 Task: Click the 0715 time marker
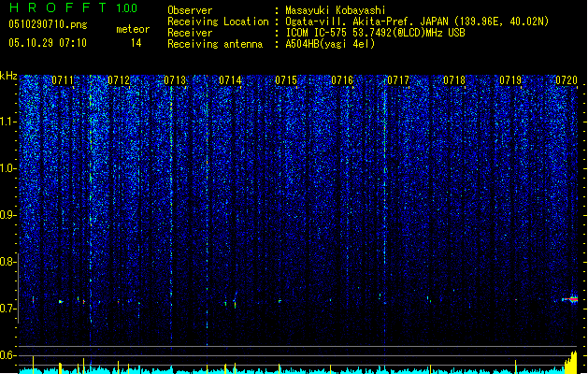point(286,80)
